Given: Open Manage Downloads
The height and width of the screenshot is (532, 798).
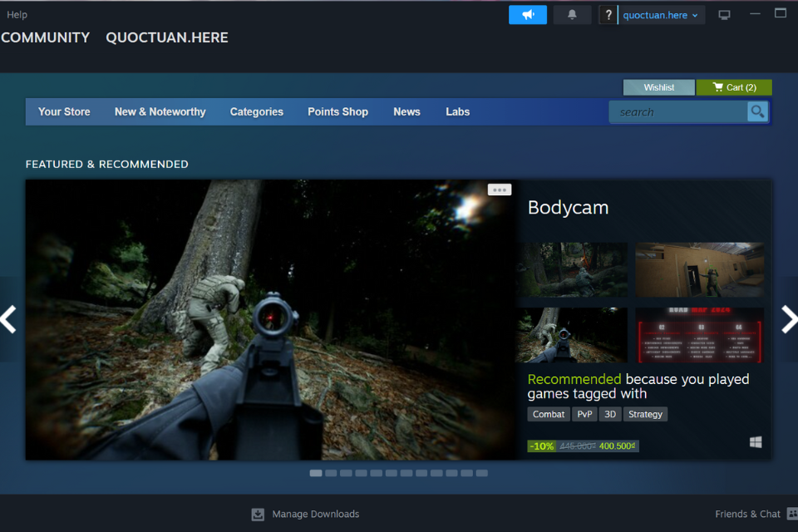Looking at the screenshot, I should [x=316, y=515].
